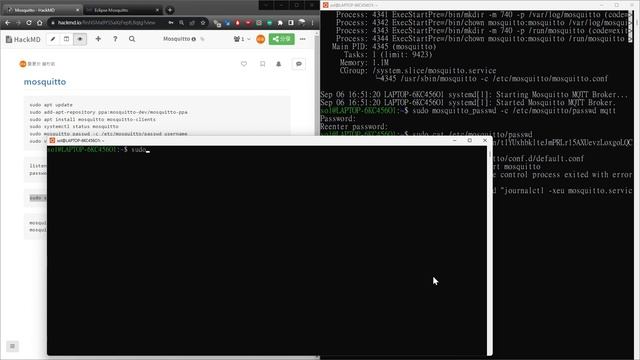640x360 pixels.
Task: Click the 'sudo apt update' code line
Action: [x=51, y=105]
